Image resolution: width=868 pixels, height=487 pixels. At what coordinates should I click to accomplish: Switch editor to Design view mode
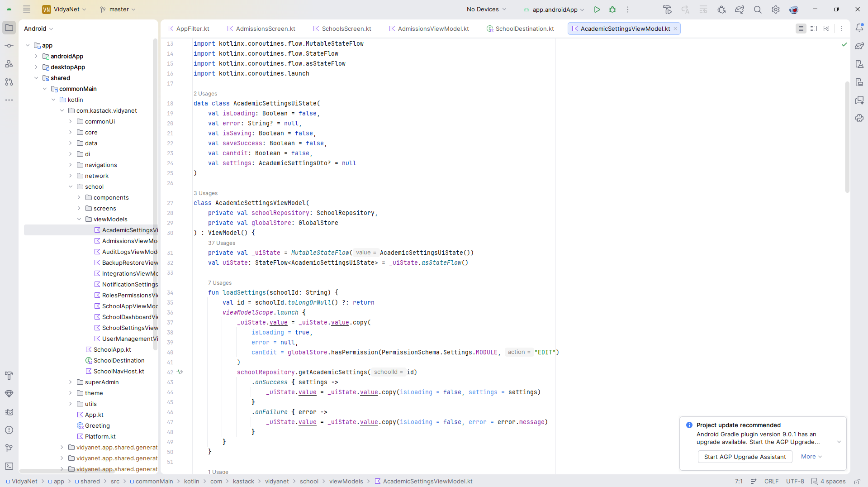[826, 29]
